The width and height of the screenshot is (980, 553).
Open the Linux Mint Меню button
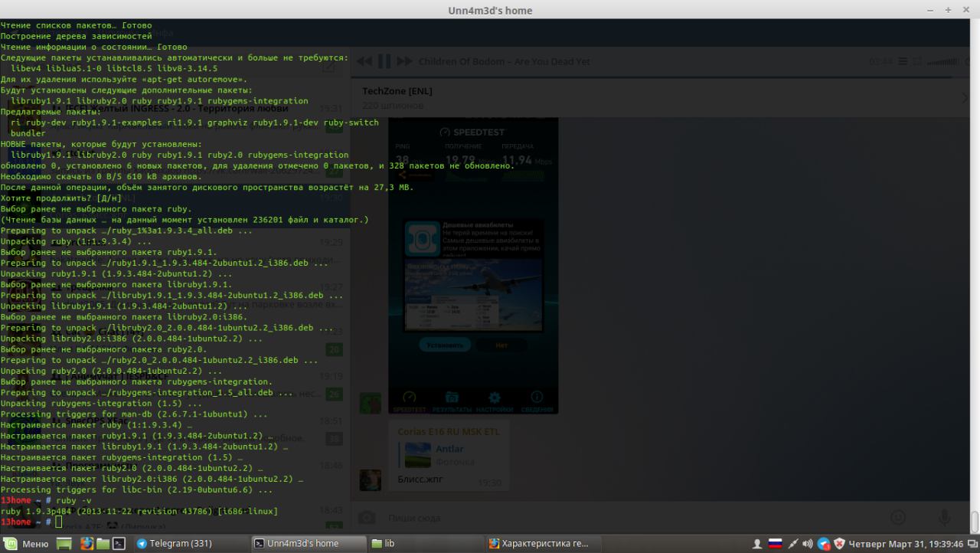[26, 544]
